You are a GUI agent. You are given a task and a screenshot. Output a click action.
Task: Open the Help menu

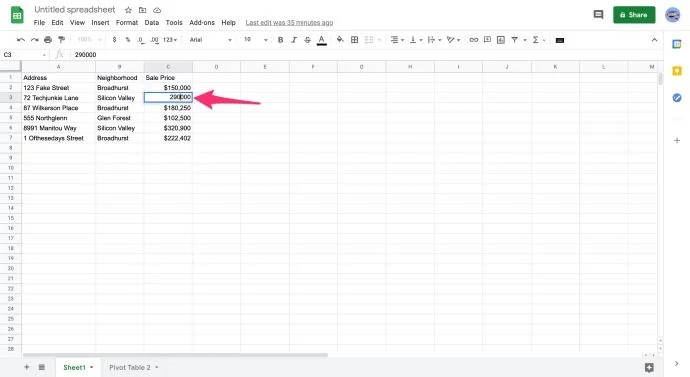pos(228,22)
